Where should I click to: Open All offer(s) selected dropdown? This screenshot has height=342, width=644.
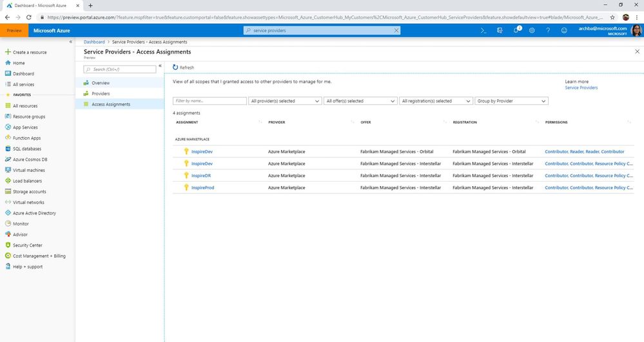[x=360, y=101]
